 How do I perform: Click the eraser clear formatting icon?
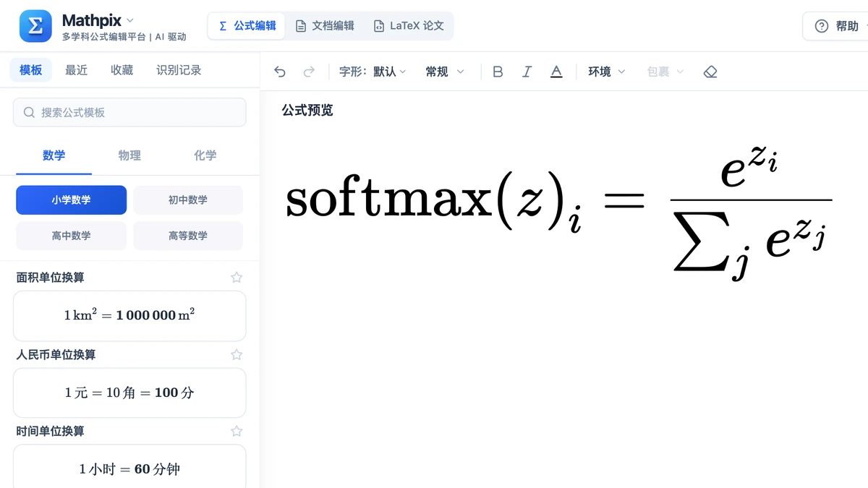(710, 72)
